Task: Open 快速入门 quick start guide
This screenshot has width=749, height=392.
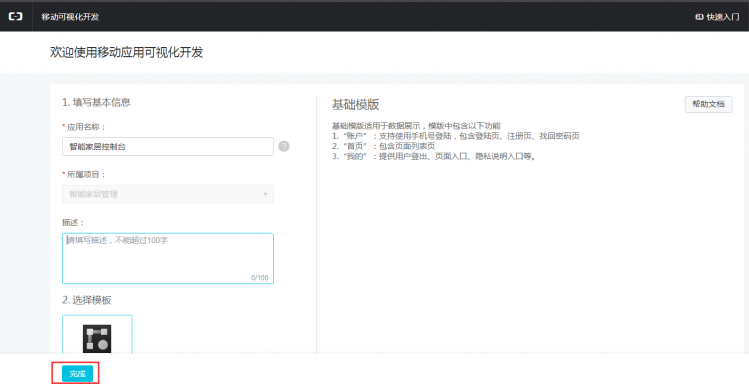Action: pos(717,17)
